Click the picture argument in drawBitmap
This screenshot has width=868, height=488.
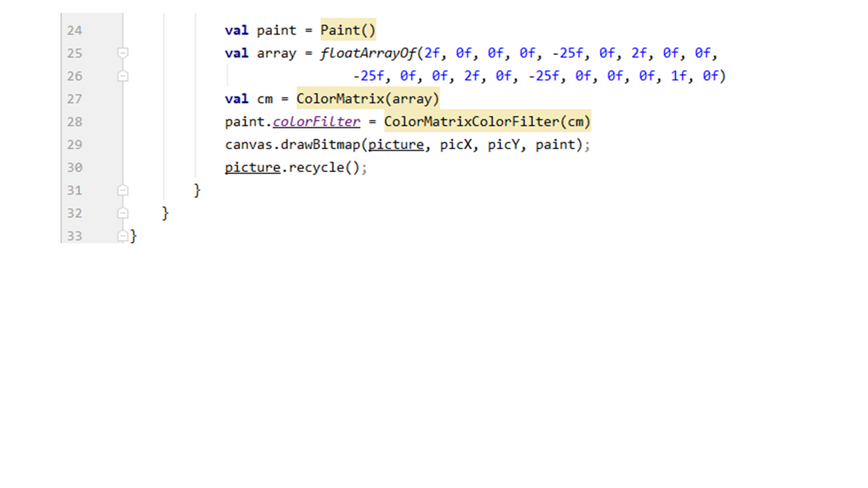tap(395, 145)
